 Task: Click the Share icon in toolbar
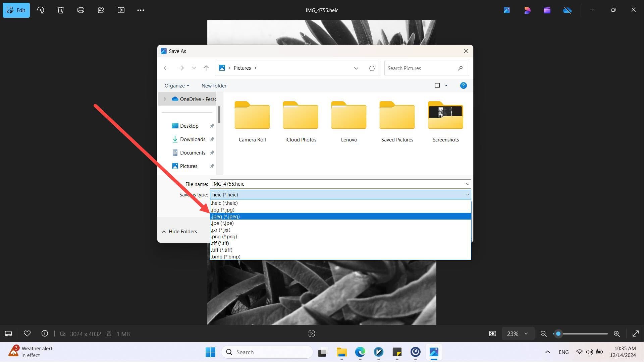click(x=101, y=10)
